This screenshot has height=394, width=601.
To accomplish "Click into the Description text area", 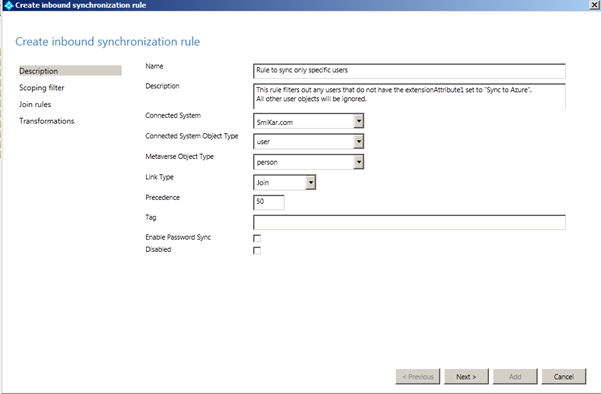I will 409,96.
